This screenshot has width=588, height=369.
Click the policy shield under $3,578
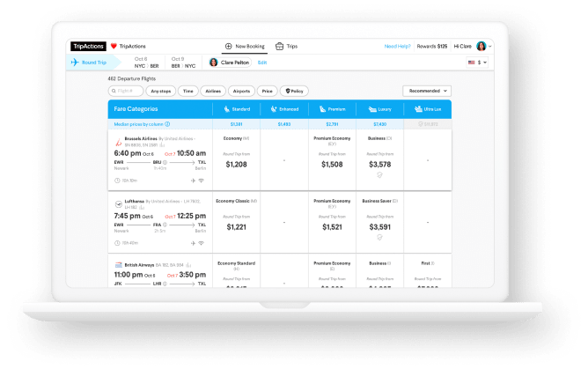[x=379, y=174]
